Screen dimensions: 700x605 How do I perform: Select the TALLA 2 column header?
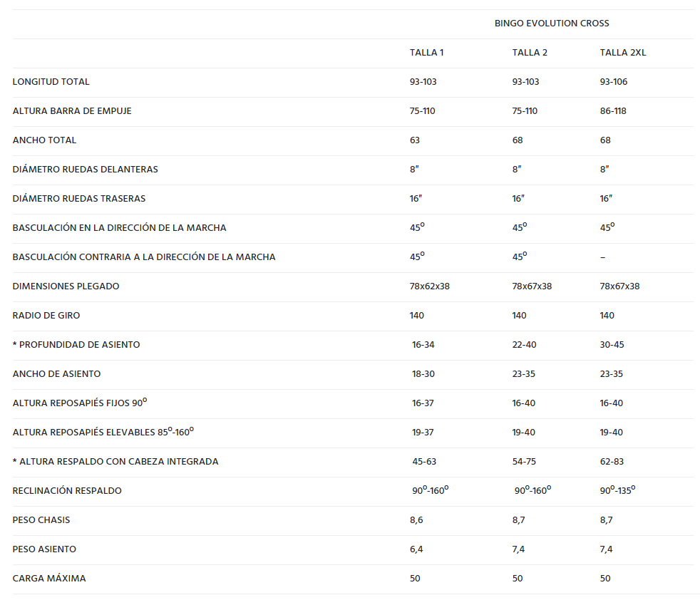530,53
